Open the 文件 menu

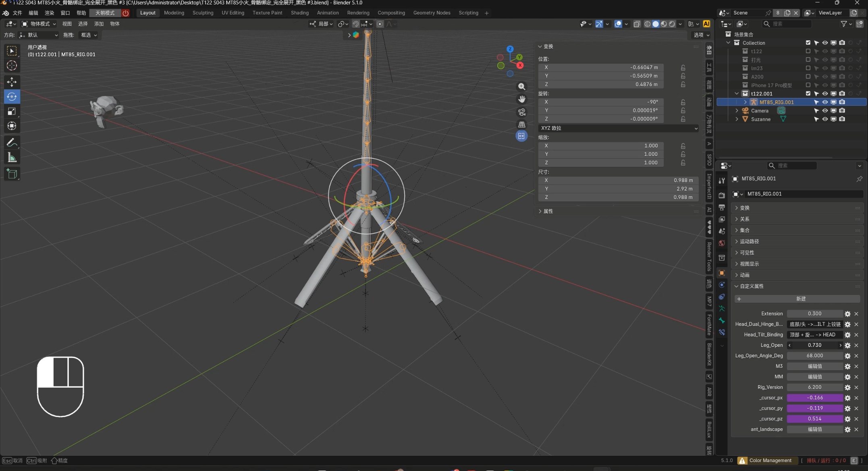(17, 13)
